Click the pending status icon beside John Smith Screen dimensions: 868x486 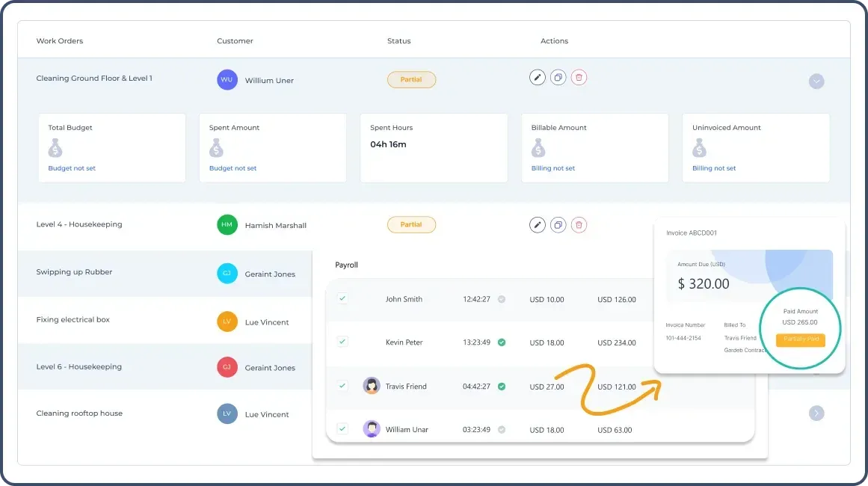(502, 299)
